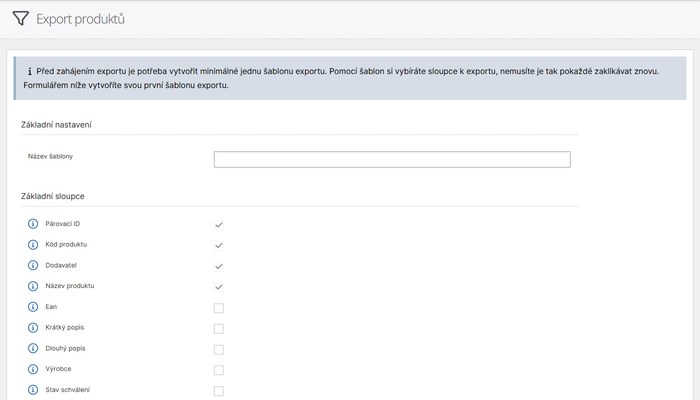Open the Ean info icon
This screenshot has width=700, height=400.
pos(33,307)
